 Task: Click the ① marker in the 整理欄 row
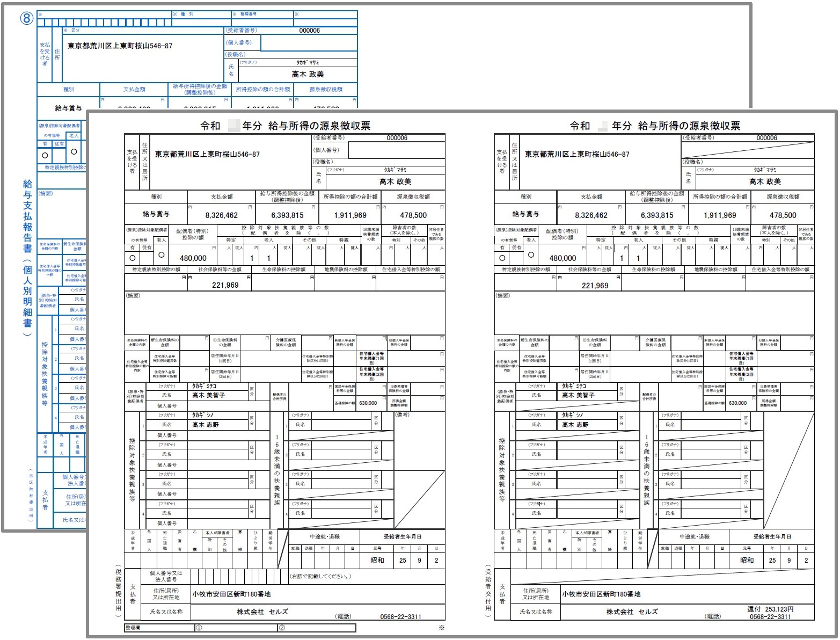click(199, 628)
